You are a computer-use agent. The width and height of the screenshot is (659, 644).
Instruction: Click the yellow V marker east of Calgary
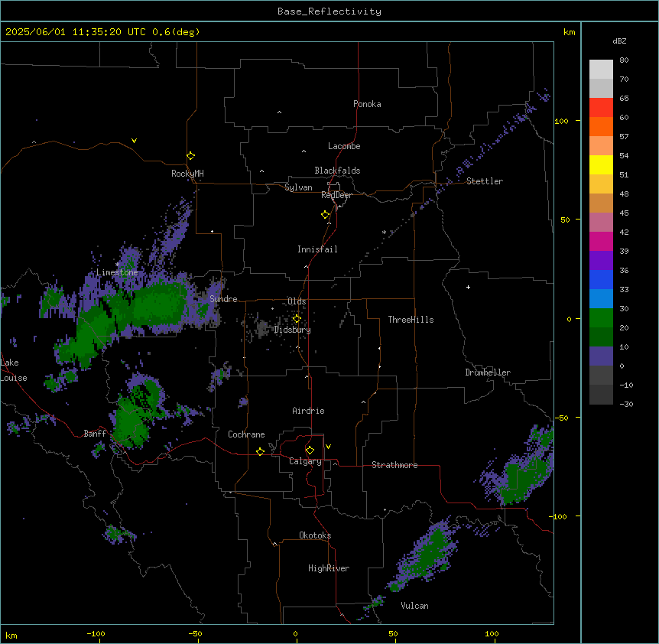pyautogui.click(x=328, y=447)
